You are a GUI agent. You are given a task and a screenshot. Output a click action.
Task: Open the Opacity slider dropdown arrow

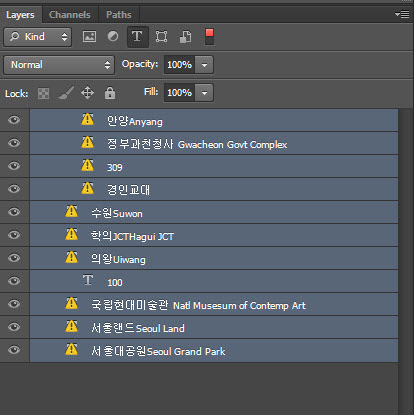click(x=204, y=65)
